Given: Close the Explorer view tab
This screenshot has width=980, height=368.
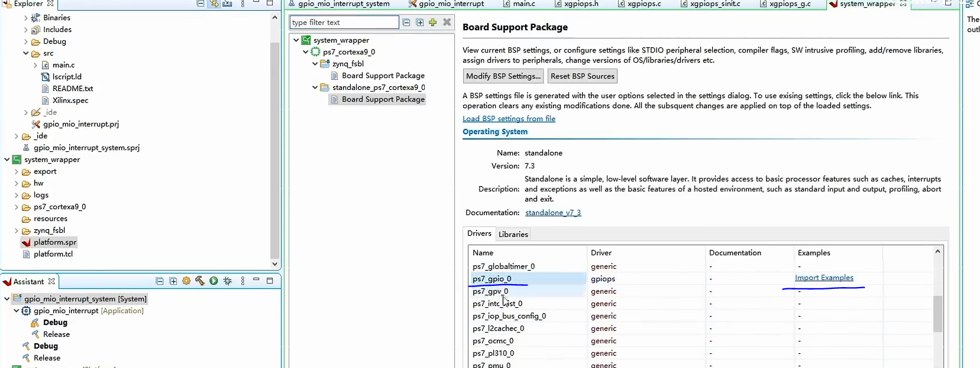Looking at the screenshot, I should coord(51,4).
